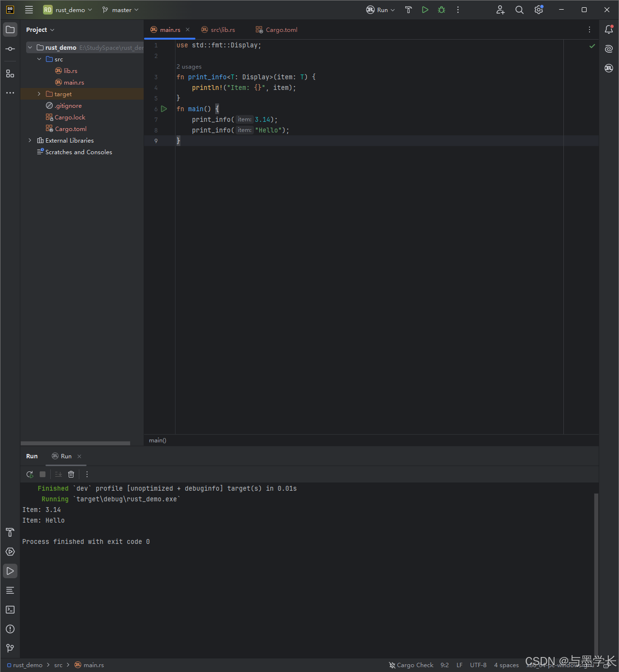Image resolution: width=619 pixels, height=672 pixels.
Task: Open the Structure tool window
Action: coord(10,73)
